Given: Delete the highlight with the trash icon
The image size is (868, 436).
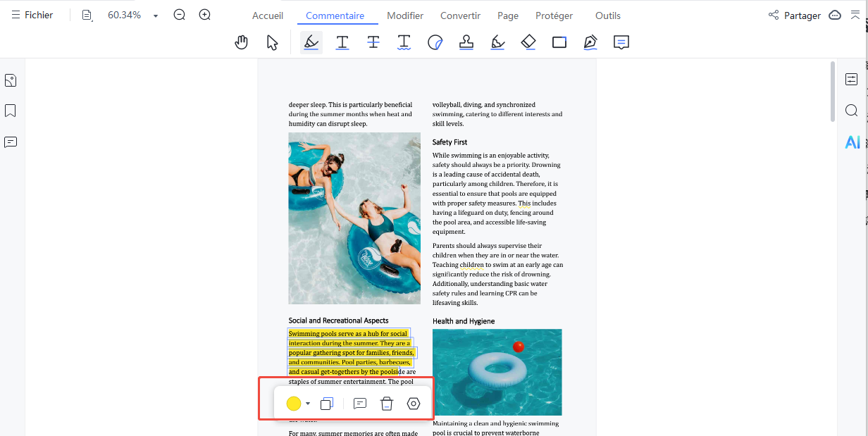Looking at the screenshot, I should 386,403.
